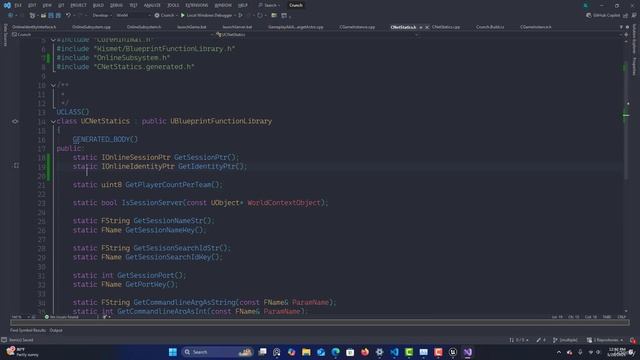Click the taskbar Search box
640x360 pixels.
pos(218,352)
